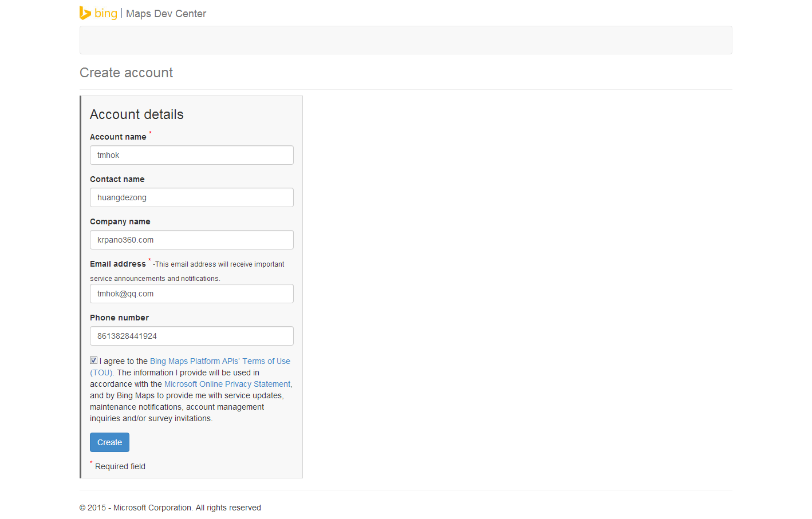The image size is (812, 519).
Task: Click the Company name label
Action: click(x=120, y=221)
